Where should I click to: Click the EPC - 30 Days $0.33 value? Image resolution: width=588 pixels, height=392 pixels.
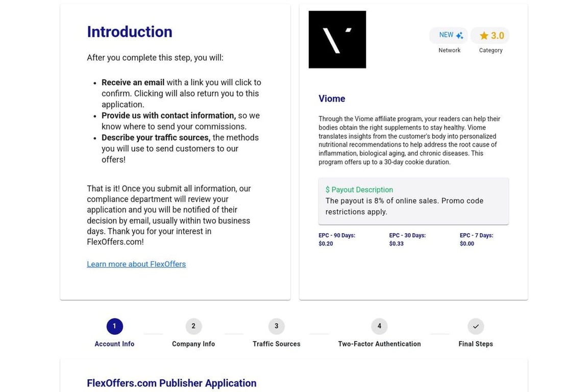click(397, 244)
